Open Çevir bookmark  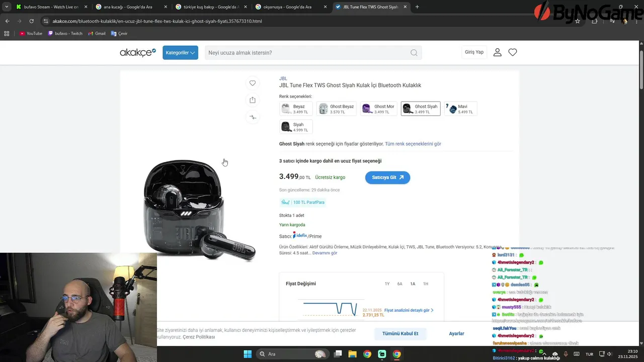pyautogui.click(x=119, y=34)
